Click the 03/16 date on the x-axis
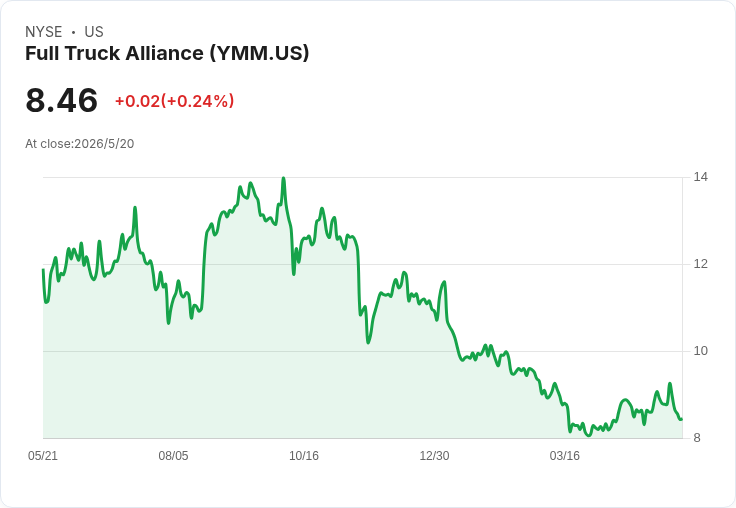 565,456
